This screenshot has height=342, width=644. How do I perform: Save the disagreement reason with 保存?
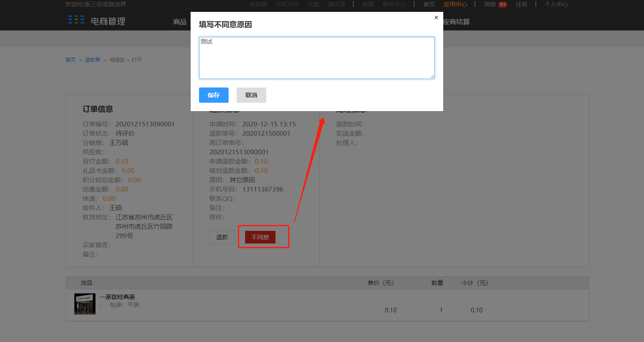(x=214, y=95)
